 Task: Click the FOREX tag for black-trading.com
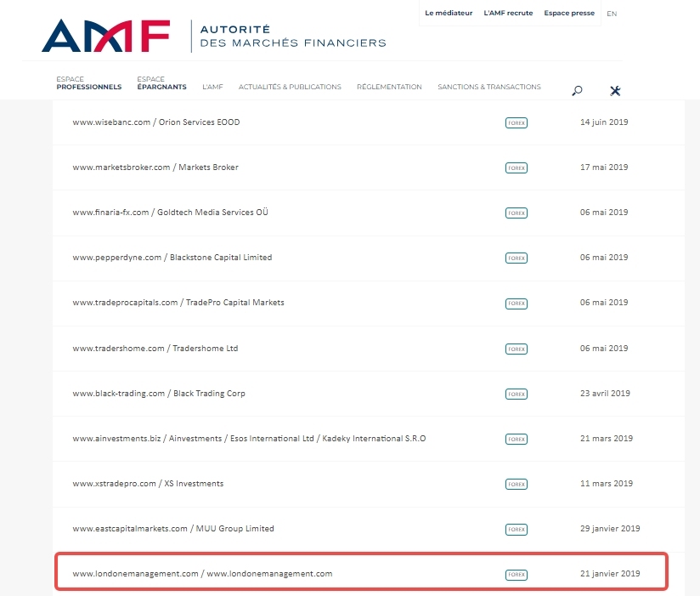point(516,394)
